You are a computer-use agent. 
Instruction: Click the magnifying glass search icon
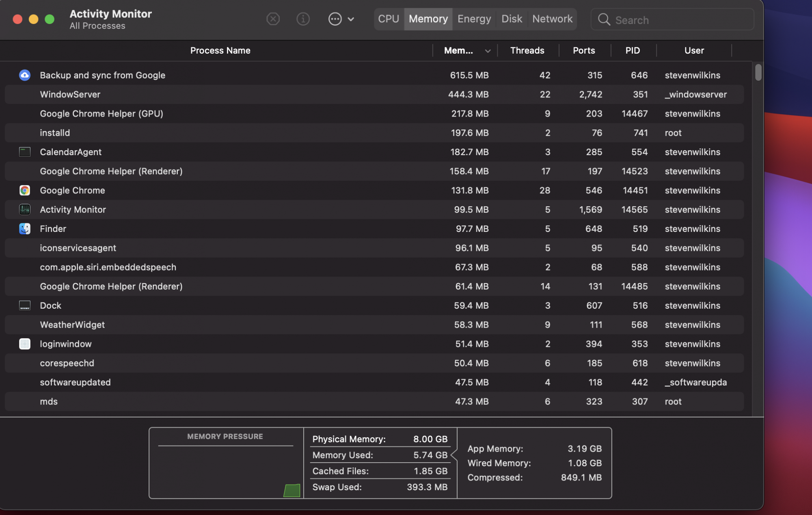click(x=604, y=19)
